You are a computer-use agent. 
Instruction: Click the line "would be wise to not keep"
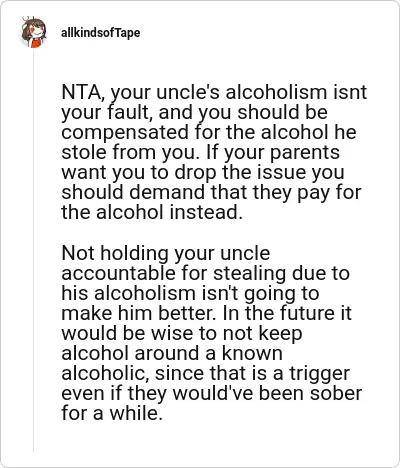coord(182,333)
